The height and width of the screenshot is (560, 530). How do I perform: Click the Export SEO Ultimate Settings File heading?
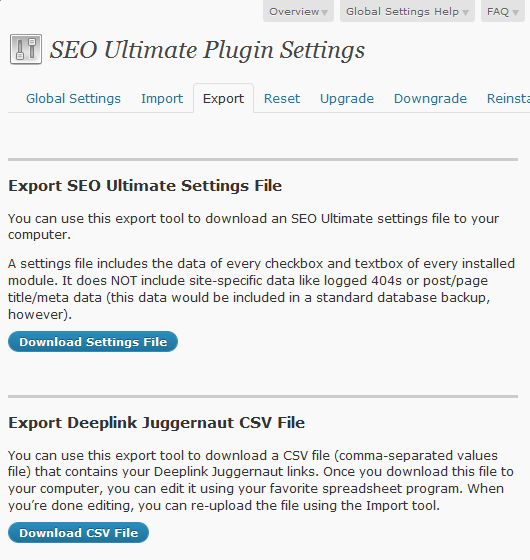point(145,186)
